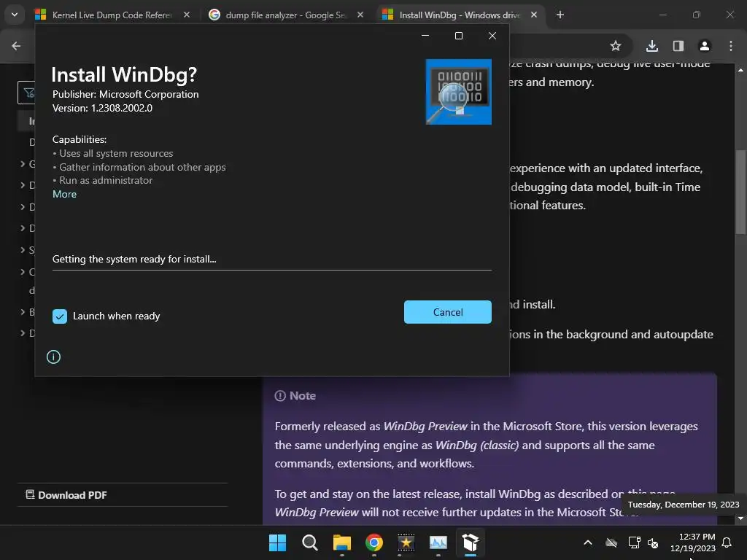Screen dimensions: 747x560
Task: Open the notifications bell icon
Action: coord(727,542)
